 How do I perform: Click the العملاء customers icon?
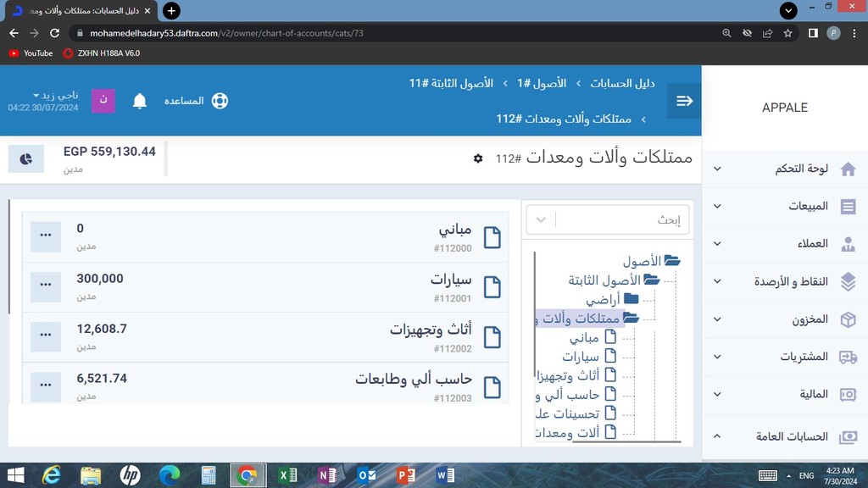(x=848, y=244)
